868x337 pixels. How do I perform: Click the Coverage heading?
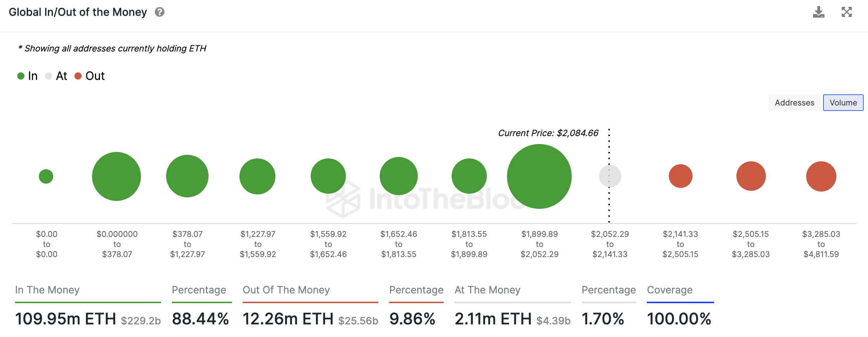pyautogui.click(x=670, y=290)
